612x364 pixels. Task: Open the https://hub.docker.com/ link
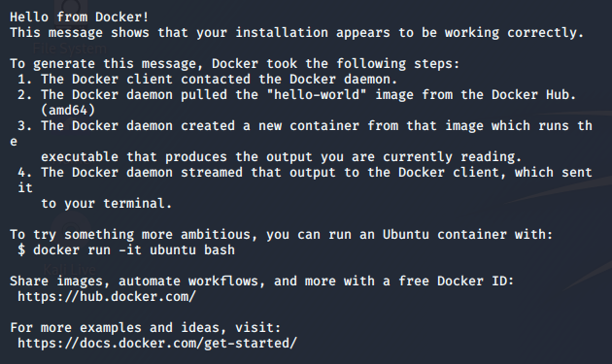click(107, 297)
